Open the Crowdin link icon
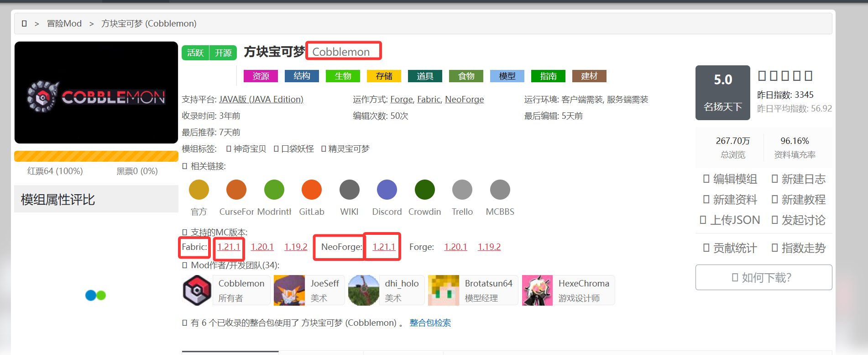This screenshot has width=868, height=355. (425, 190)
